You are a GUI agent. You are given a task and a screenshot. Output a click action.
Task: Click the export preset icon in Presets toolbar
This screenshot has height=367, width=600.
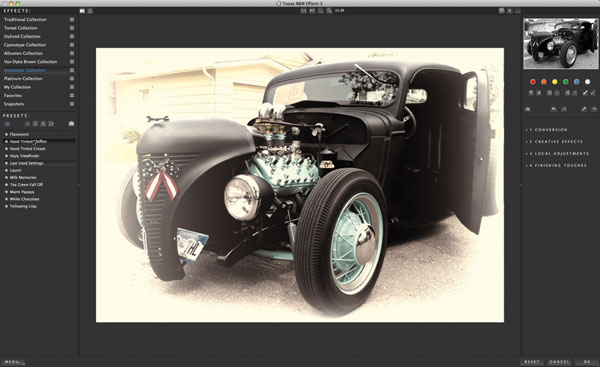[x=51, y=124]
